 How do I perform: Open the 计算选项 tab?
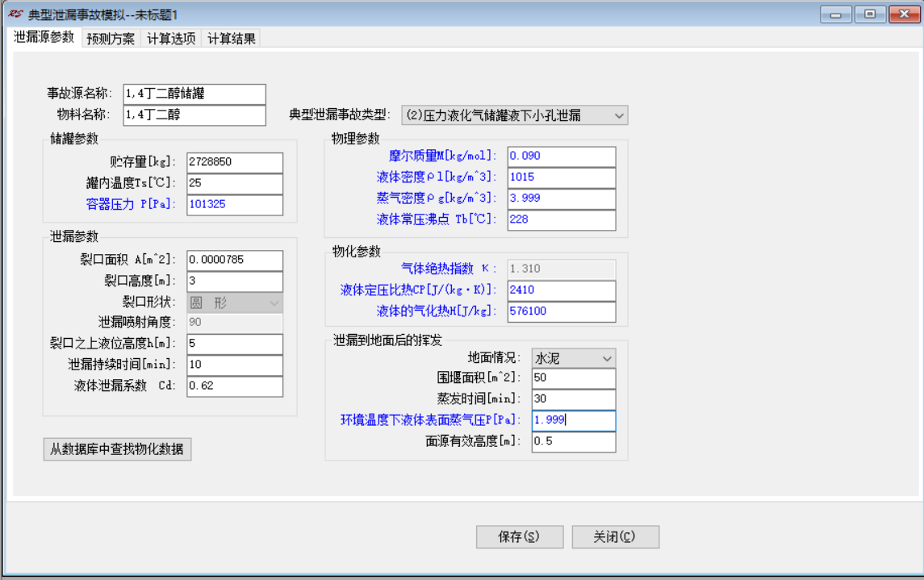(171, 39)
